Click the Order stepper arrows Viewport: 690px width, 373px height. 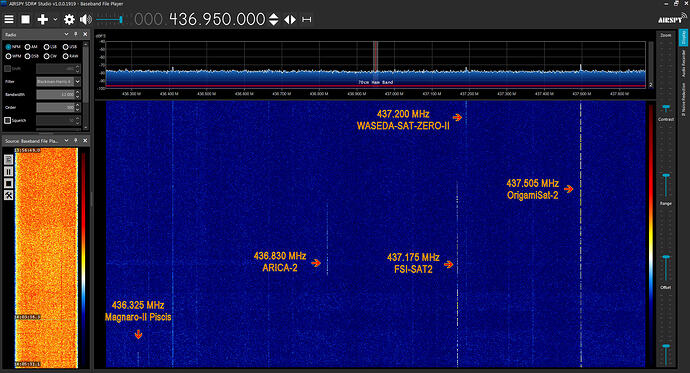coord(78,107)
